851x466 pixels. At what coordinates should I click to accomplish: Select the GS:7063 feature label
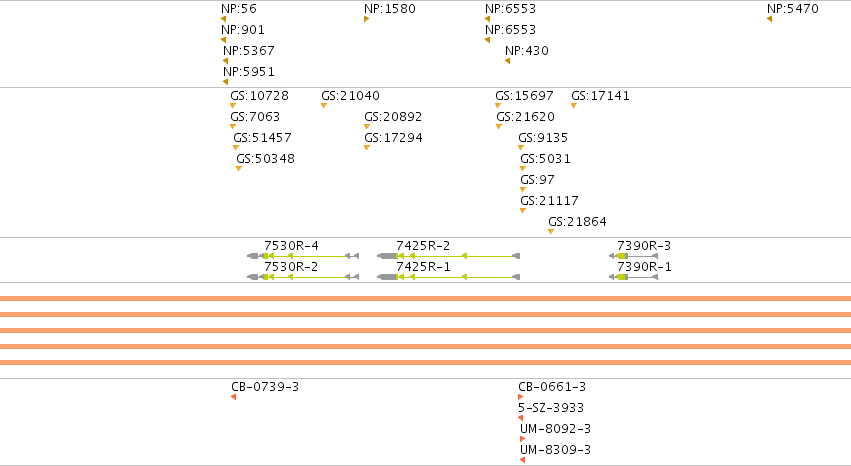(x=255, y=117)
